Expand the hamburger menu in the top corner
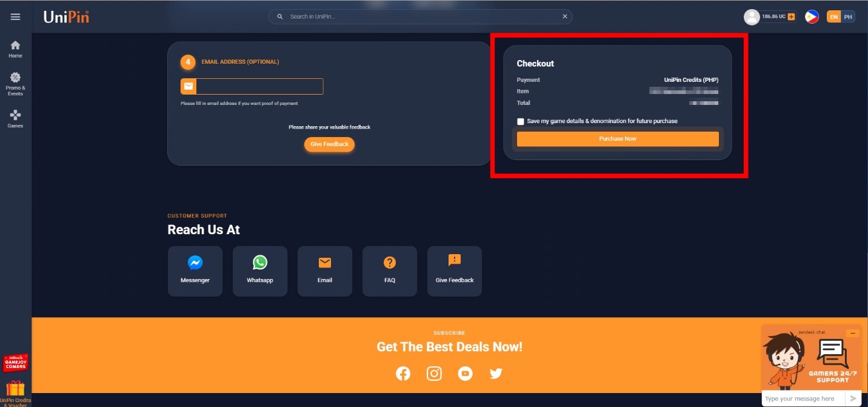Screen dimensions: 868x407 [15, 16]
